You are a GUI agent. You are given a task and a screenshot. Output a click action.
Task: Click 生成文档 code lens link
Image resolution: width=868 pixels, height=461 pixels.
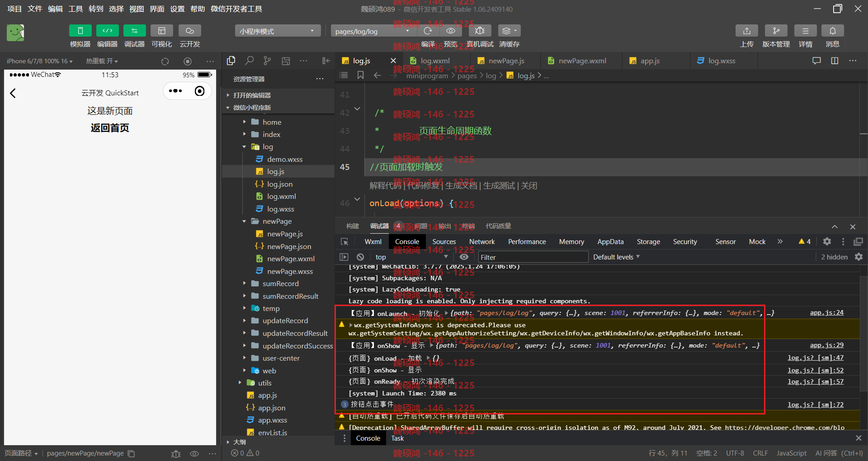(x=461, y=186)
